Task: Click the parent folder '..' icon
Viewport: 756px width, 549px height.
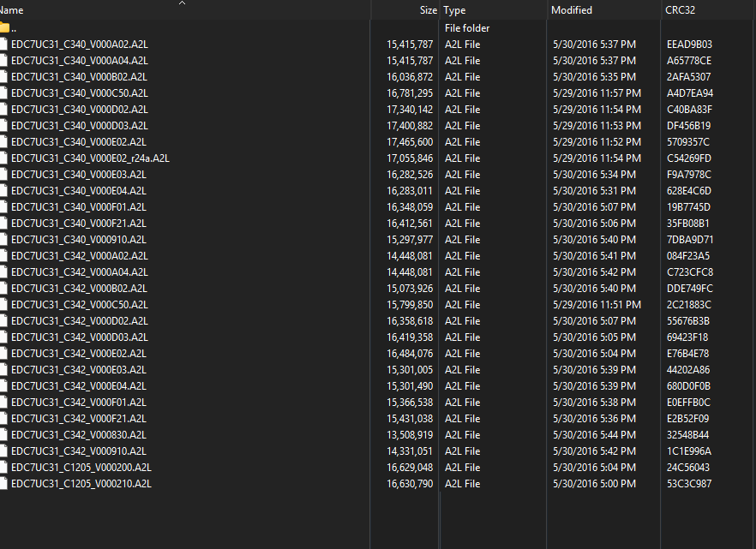Action: click(4, 28)
